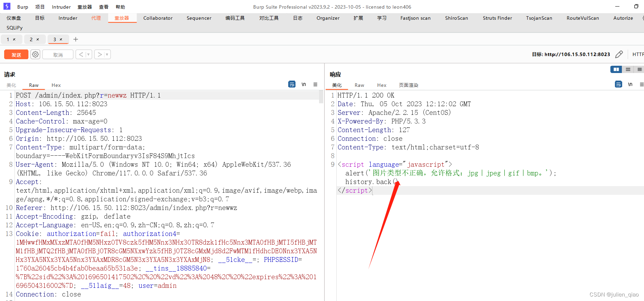Open forward history dropdown arrow
This screenshot has width=644, height=301.
point(107,54)
